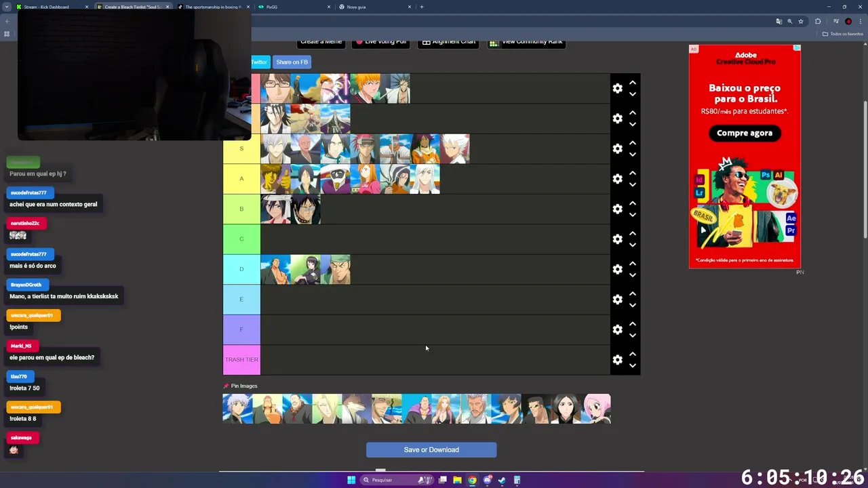Image resolution: width=868 pixels, height=488 pixels.
Task: Select the glasses character in top row
Action: click(x=275, y=88)
